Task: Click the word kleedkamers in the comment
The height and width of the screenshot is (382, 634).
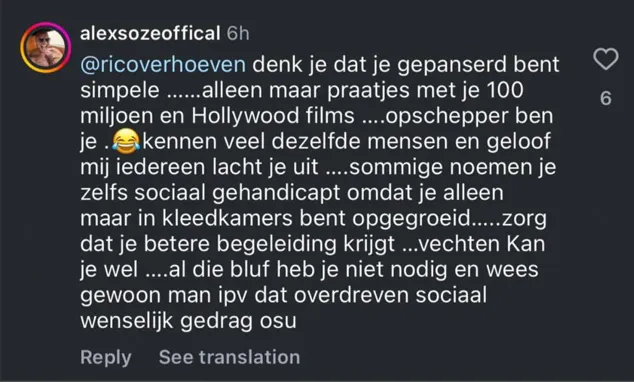Action: point(227,218)
